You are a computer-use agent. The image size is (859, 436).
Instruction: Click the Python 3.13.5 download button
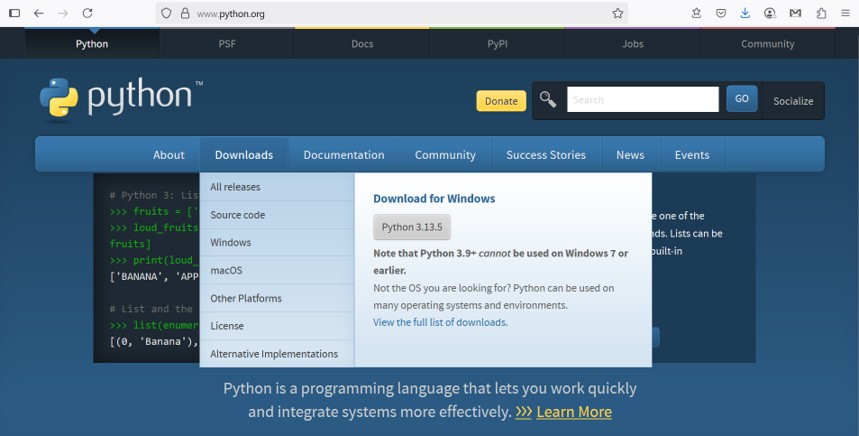412,227
